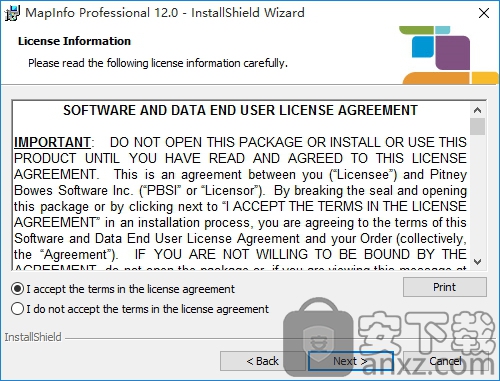This screenshot has width=500, height=381.
Task: Go to the previous step with Back
Action: (x=262, y=361)
